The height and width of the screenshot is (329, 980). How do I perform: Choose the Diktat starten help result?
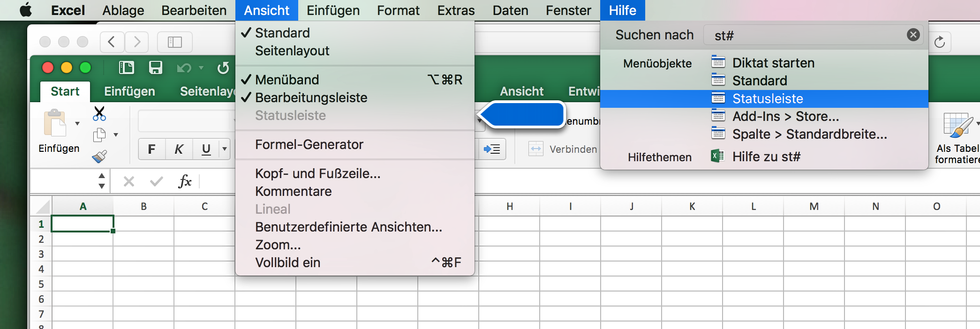(x=764, y=63)
